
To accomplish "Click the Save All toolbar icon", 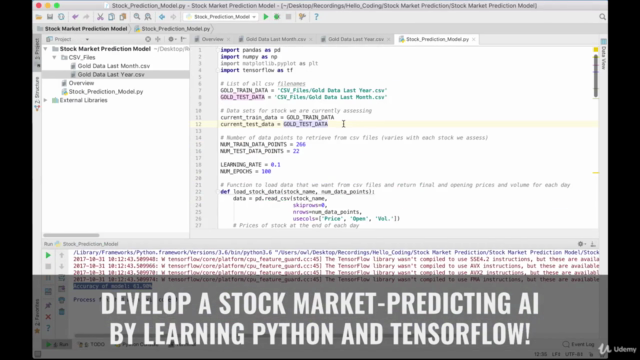I will click(50, 17).
